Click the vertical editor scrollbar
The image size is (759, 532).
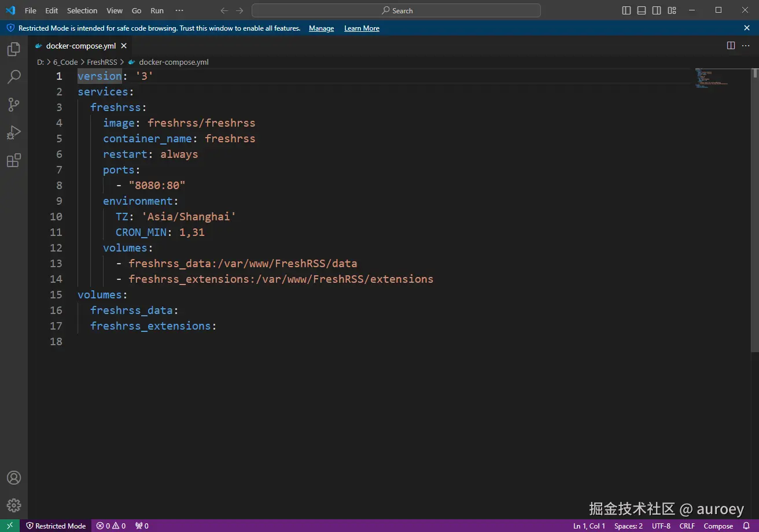(755, 209)
